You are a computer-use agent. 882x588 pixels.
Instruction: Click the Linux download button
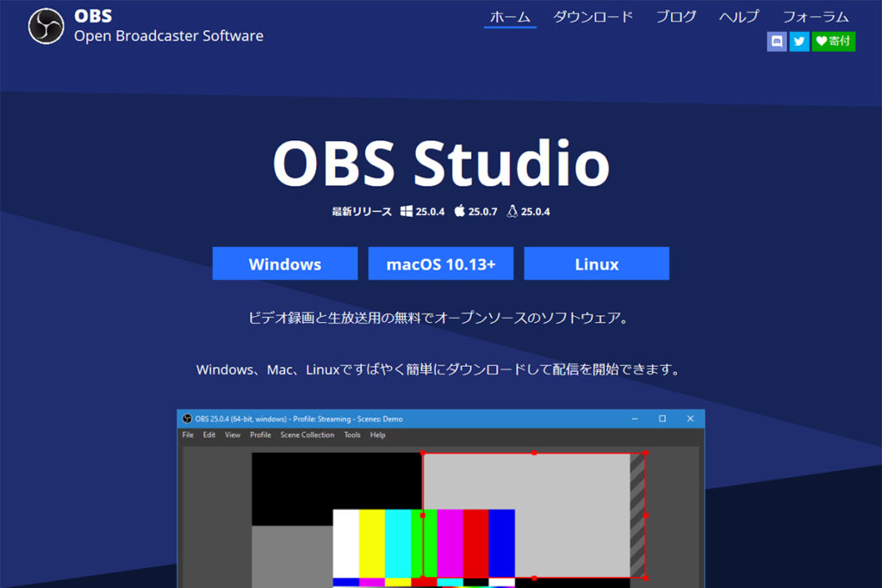tap(596, 263)
